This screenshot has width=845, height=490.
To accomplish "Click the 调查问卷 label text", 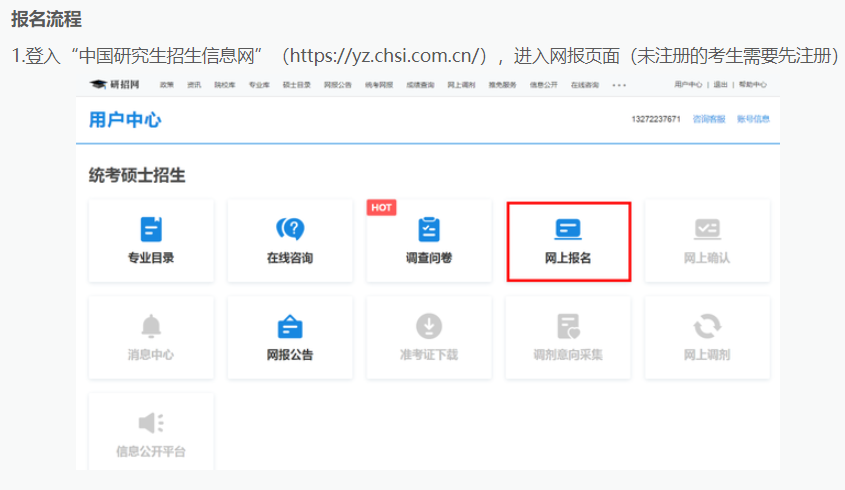I will pyautogui.click(x=429, y=258).
